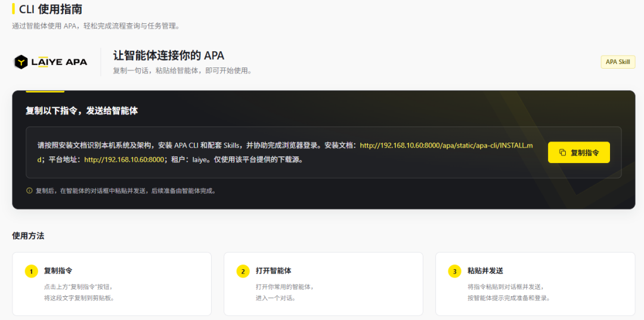Click the yellow 复制指令 button
Screen dimensions: 644x320
click(578, 153)
